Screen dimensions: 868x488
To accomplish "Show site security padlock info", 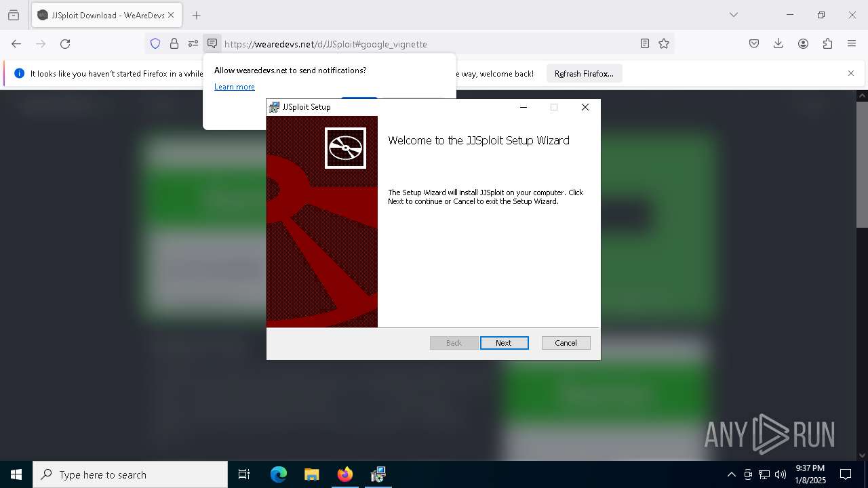I will (x=174, y=44).
